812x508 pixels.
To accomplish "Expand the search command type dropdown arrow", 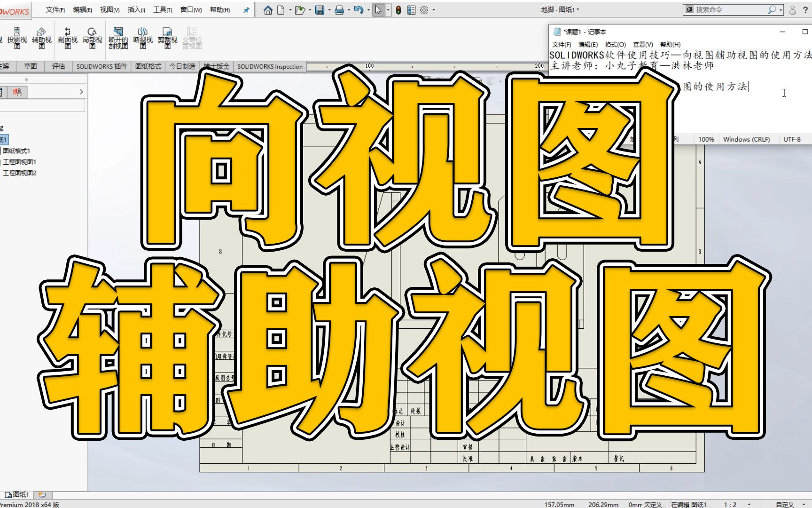I will (x=781, y=10).
